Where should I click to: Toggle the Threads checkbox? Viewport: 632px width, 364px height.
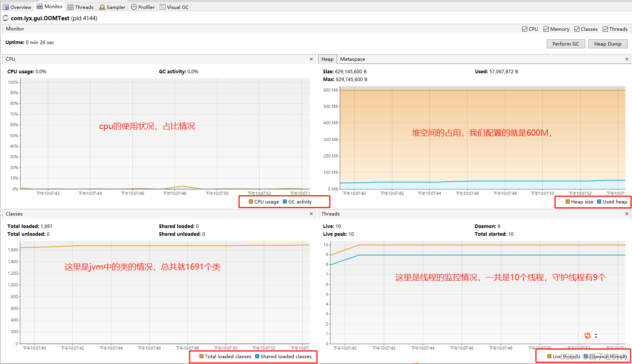[x=606, y=29]
